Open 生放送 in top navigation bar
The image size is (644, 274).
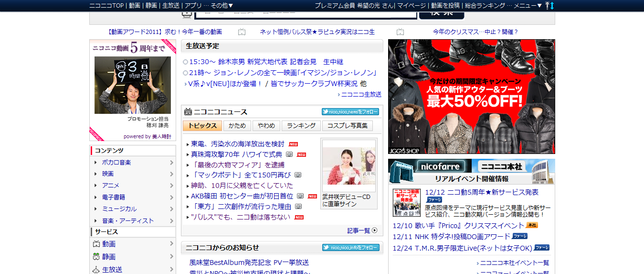coord(171,5)
